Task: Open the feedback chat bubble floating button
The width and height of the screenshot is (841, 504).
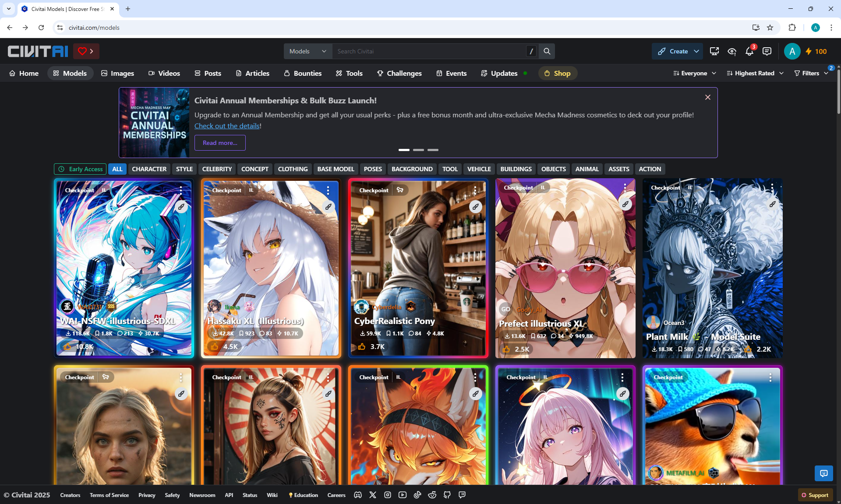Action: coord(823,473)
